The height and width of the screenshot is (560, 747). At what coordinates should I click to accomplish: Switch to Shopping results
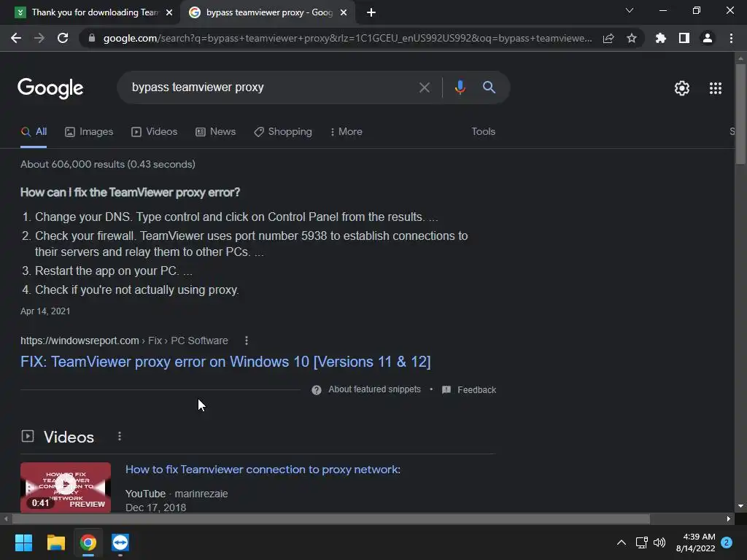tap(283, 132)
